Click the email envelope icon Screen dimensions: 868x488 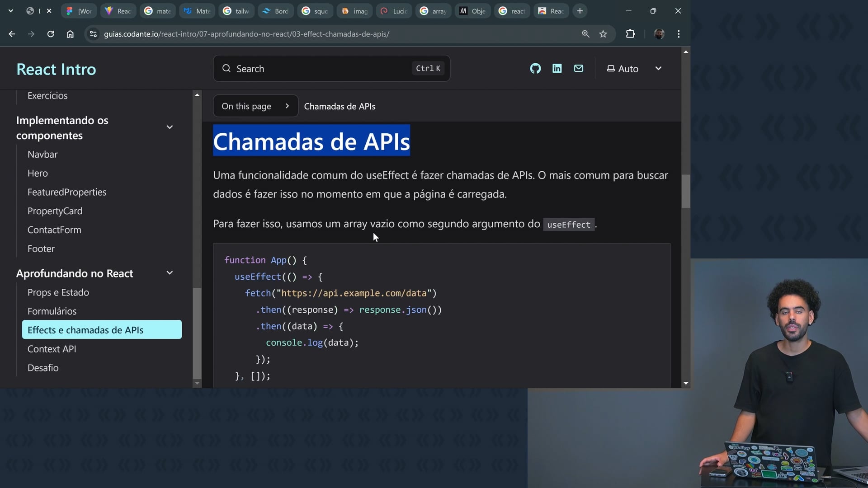pos(579,69)
